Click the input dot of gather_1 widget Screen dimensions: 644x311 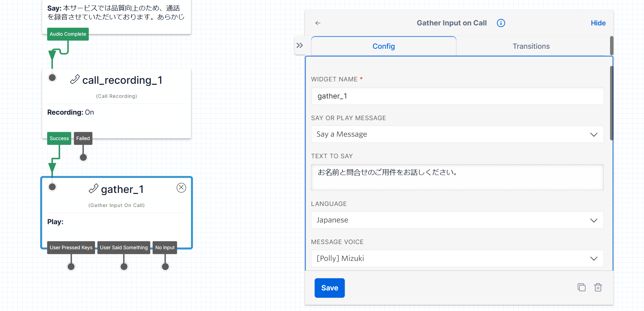pyautogui.click(x=52, y=187)
